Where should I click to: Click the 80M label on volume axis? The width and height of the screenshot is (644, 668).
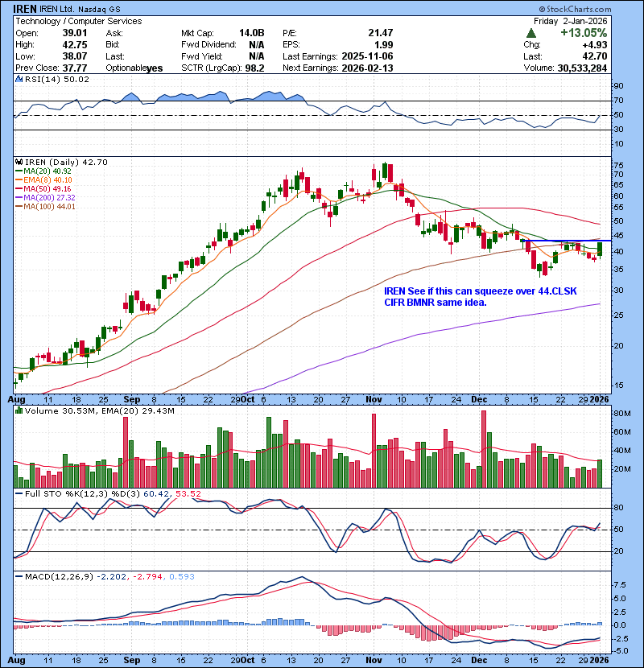tap(621, 414)
